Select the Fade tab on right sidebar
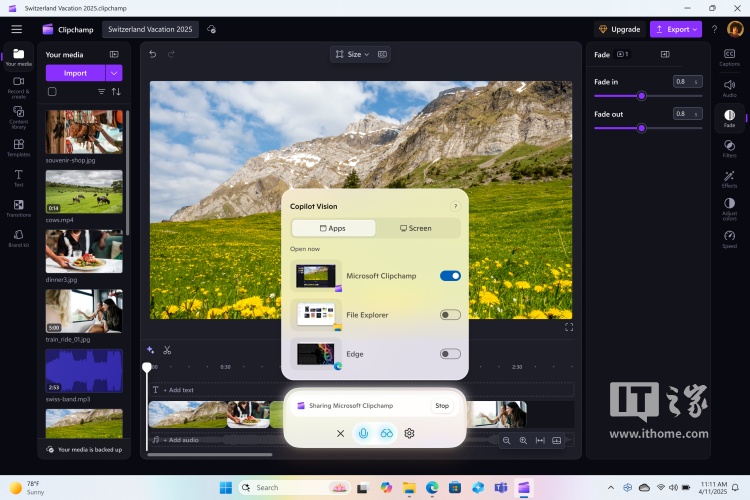 (729, 118)
